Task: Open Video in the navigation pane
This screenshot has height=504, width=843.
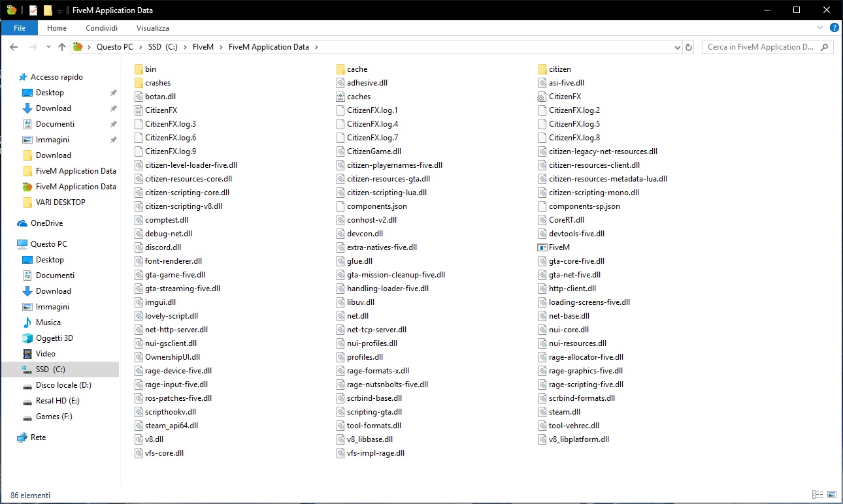Action: [39, 354]
